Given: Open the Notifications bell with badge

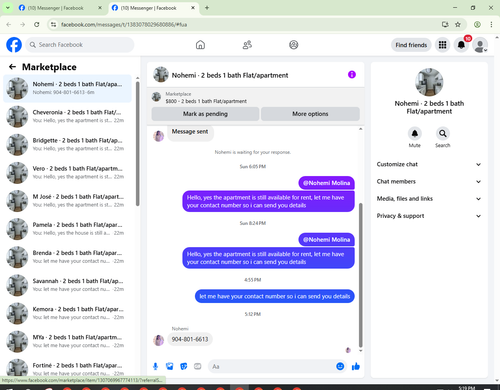Looking at the screenshot, I should 461,45.
